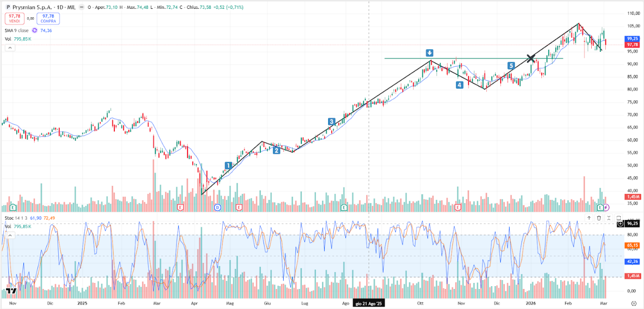Viewport: 644px width, 309px height.
Task: Click wave label 5 on the chart
Action: click(x=511, y=66)
